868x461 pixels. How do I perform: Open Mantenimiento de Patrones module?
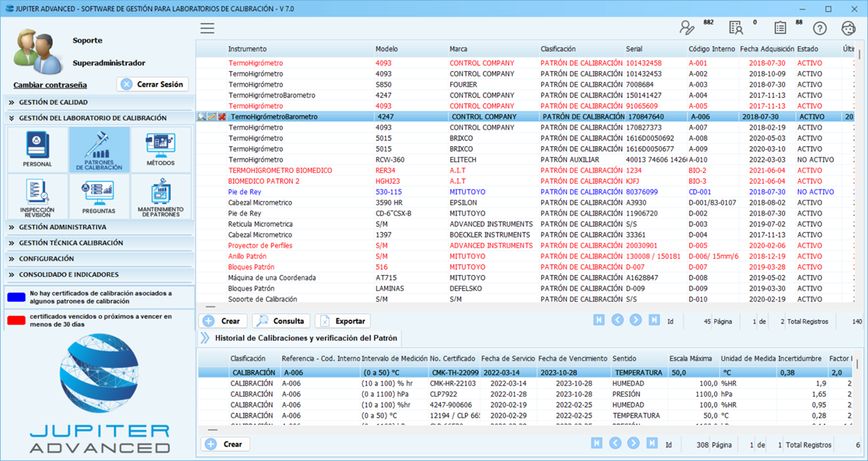(x=161, y=197)
